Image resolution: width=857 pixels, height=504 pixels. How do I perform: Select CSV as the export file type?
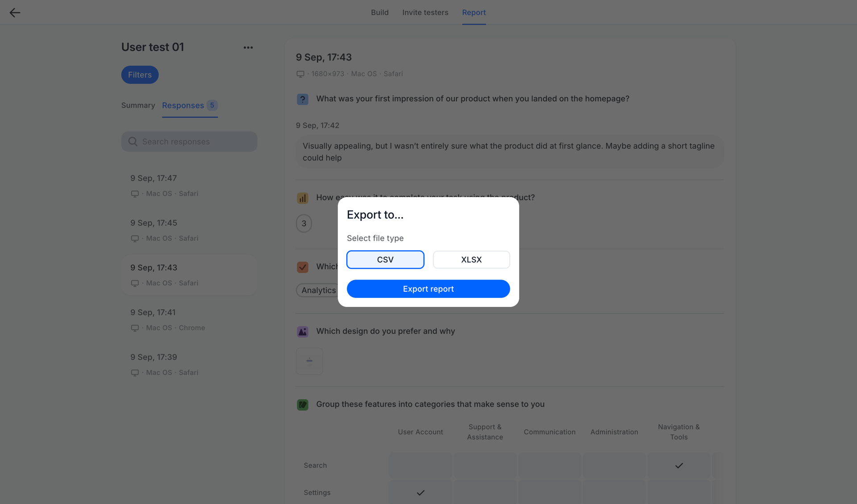pyautogui.click(x=385, y=259)
